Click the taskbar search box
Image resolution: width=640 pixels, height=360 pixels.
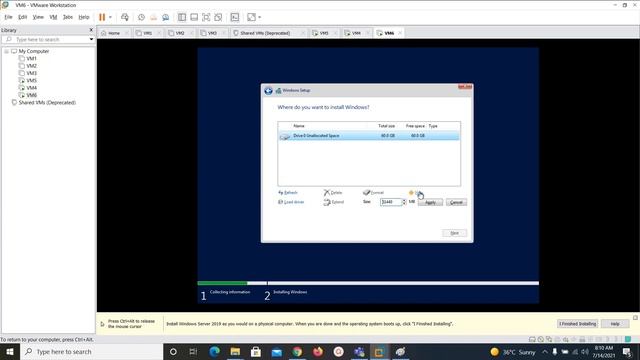coord(91,351)
